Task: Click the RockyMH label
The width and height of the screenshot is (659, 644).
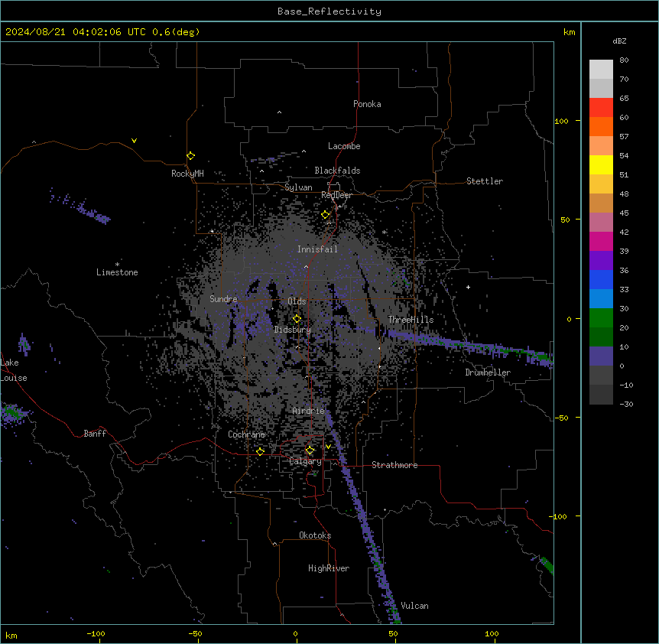Action: (187, 174)
